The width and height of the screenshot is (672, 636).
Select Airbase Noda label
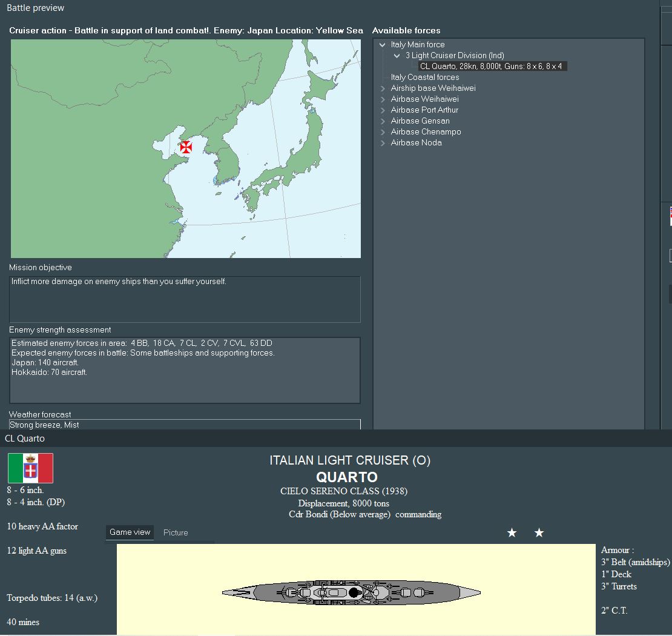[416, 143]
